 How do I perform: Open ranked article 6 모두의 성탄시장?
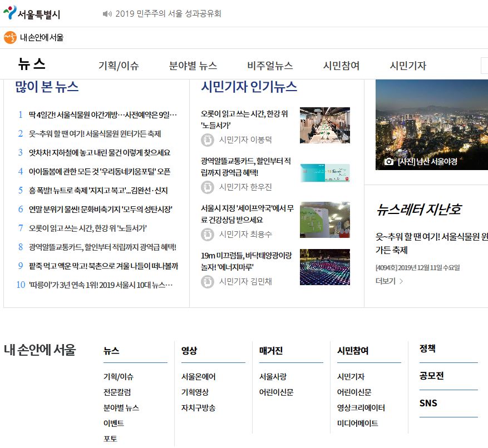[100, 209]
